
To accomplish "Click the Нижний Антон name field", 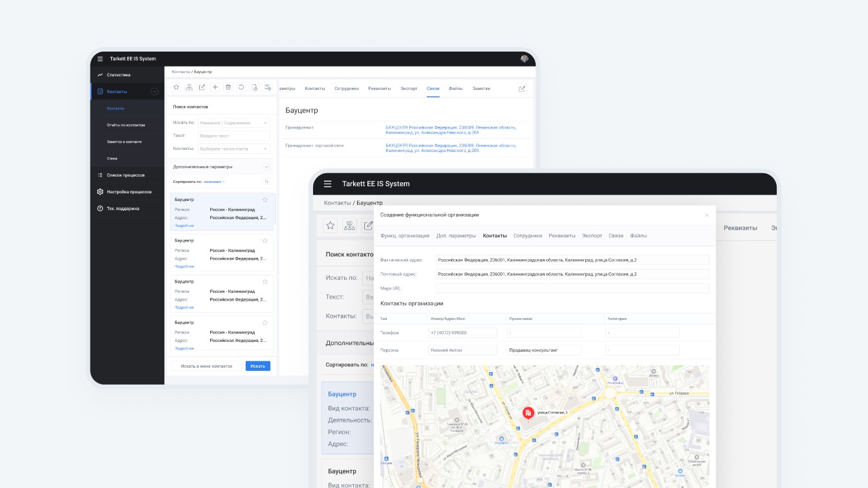I will click(x=462, y=350).
